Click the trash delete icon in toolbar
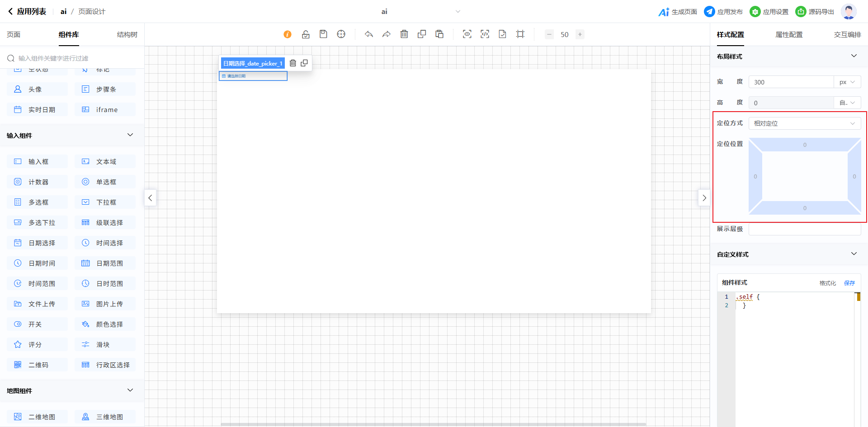868x427 pixels. 404,34
